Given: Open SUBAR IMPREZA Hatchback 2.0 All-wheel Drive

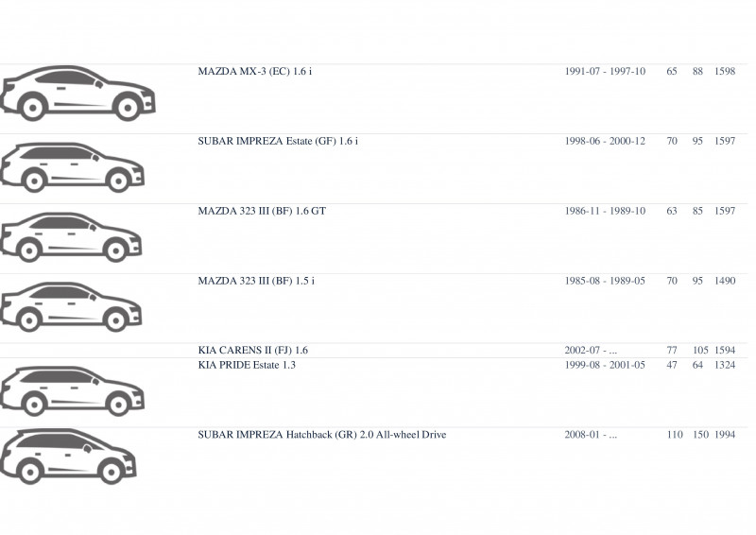Looking at the screenshot, I should (x=322, y=435).
